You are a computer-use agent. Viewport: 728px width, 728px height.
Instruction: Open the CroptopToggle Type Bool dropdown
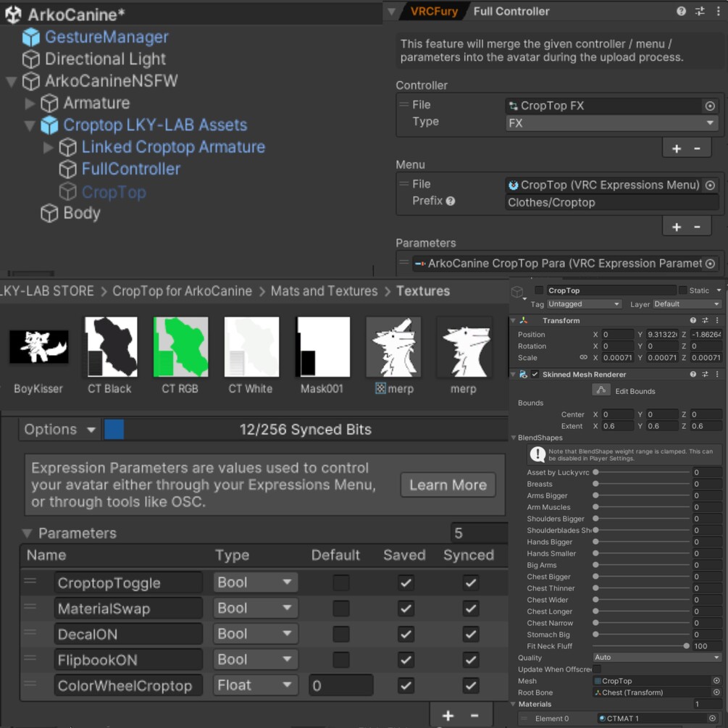pos(255,582)
